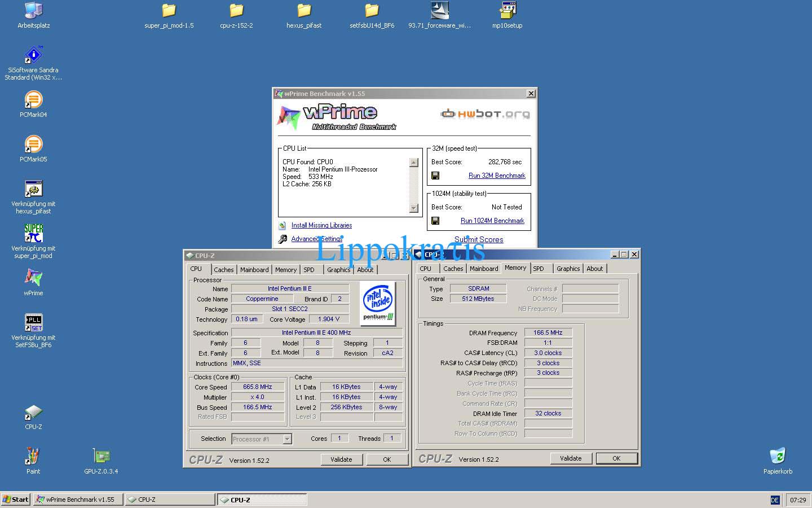Click the 282,768 sec best score
Viewport: 812px width, 508px height.
505,162
